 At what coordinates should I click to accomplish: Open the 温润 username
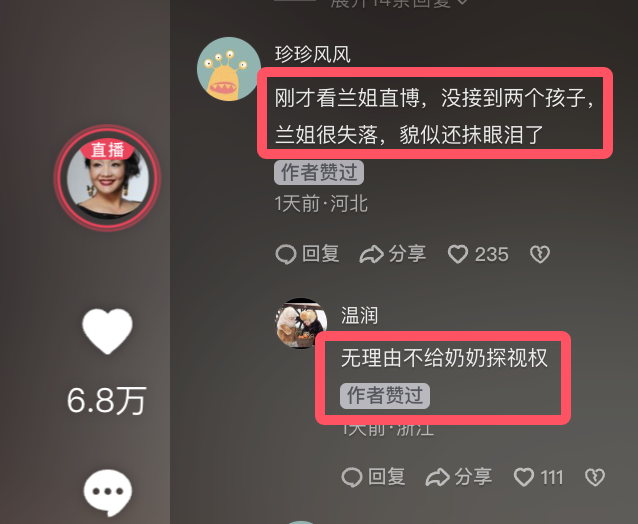[359, 316]
